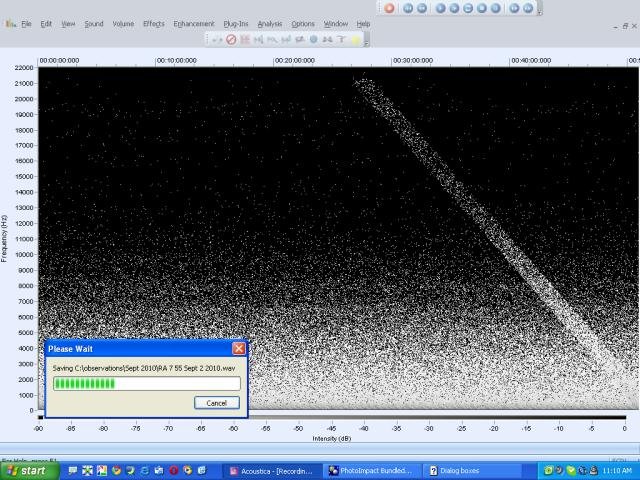
Task: Start recording with the red Record button
Action: [389, 8]
